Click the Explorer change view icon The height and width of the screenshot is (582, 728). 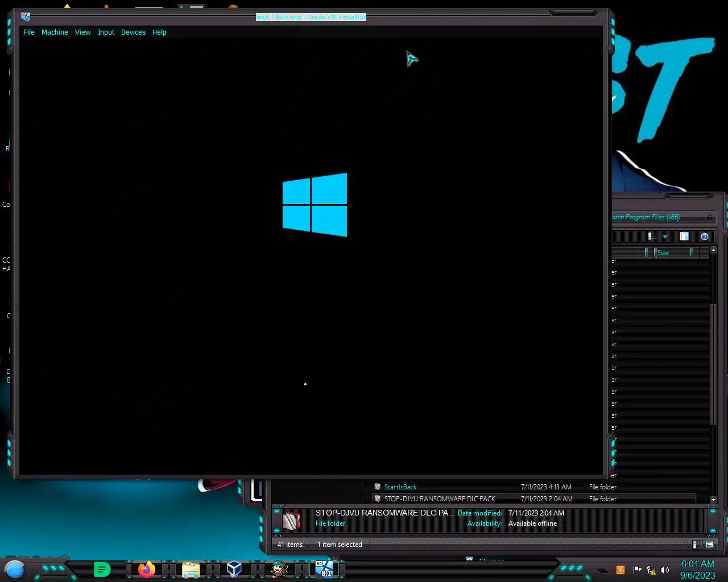click(x=652, y=236)
